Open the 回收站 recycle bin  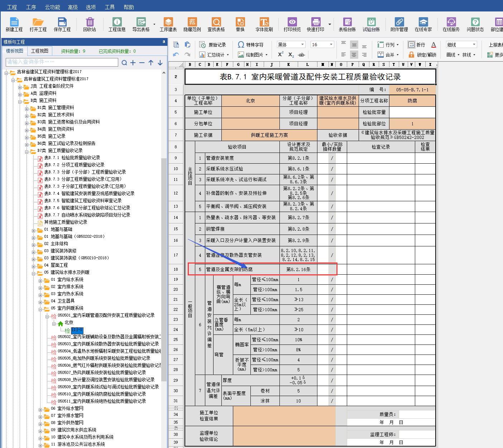[90, 24]
